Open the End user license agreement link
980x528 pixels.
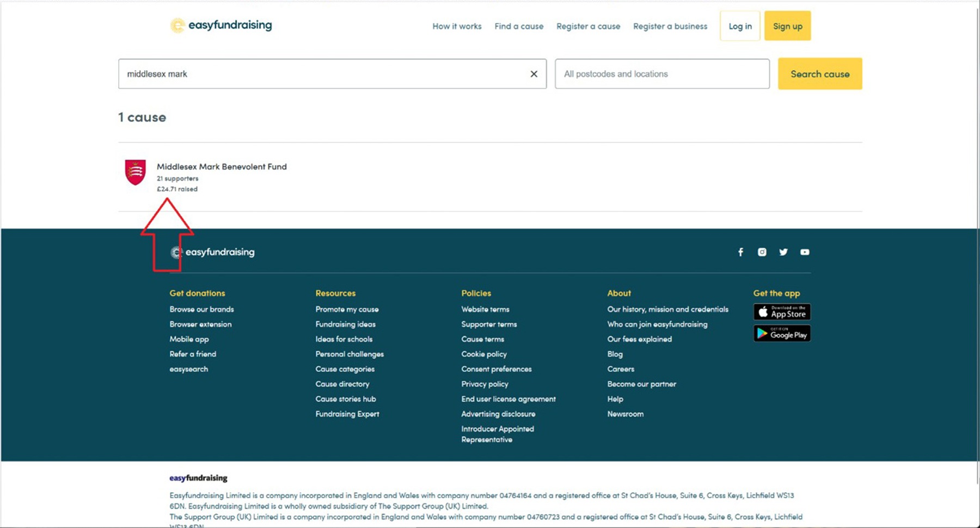click(x=509, y=399)
